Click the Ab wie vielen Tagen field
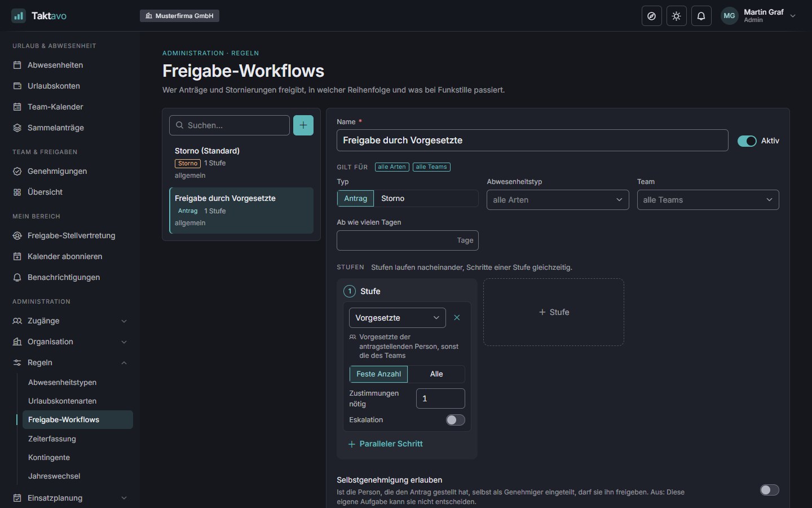The height and width of the screenshot is (508, 812). tap(408, 240)
